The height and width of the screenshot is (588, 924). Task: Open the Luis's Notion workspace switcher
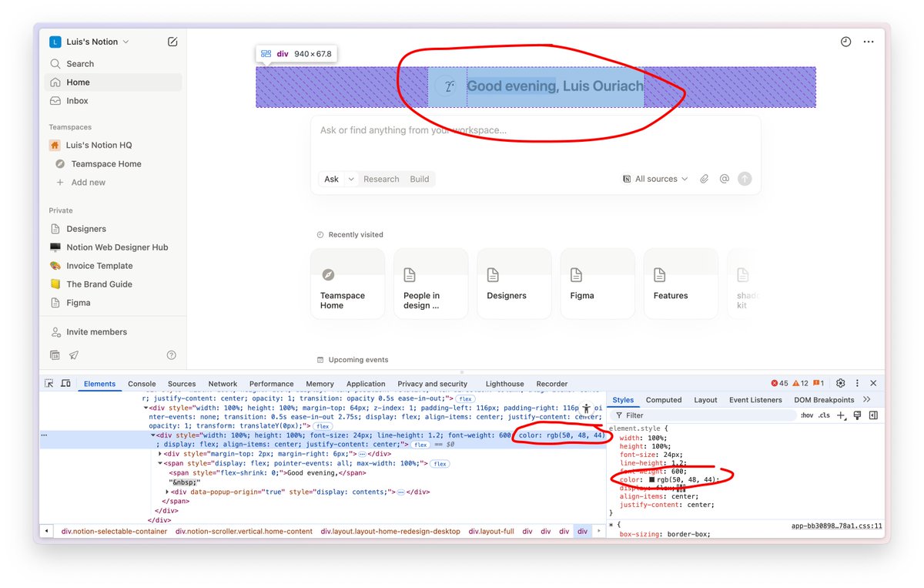coord(90,42)
